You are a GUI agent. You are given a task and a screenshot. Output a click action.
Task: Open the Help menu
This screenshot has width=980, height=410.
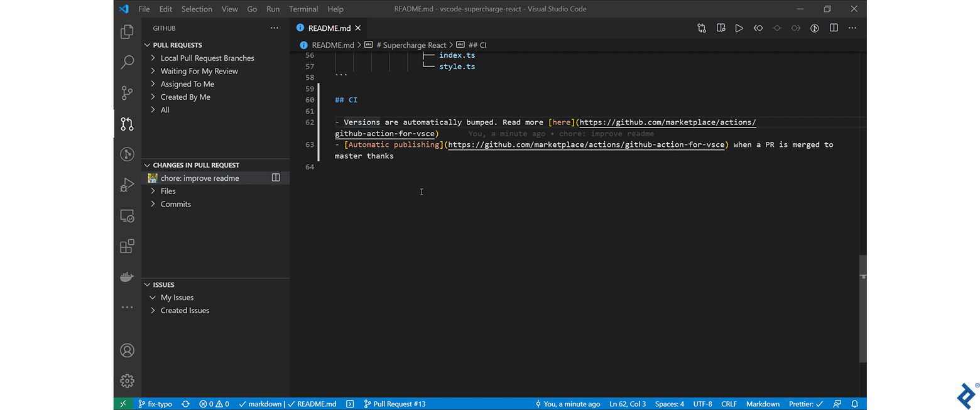pyautogui.click(x=335, y=9)
